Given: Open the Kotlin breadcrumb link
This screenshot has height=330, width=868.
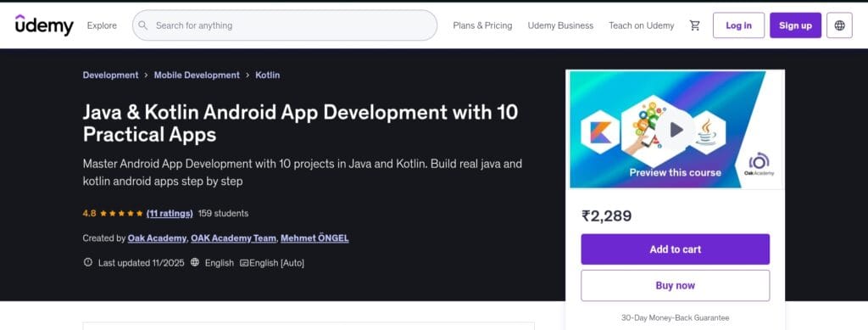Looking at the screenshot, I should [x=267, y=75].
